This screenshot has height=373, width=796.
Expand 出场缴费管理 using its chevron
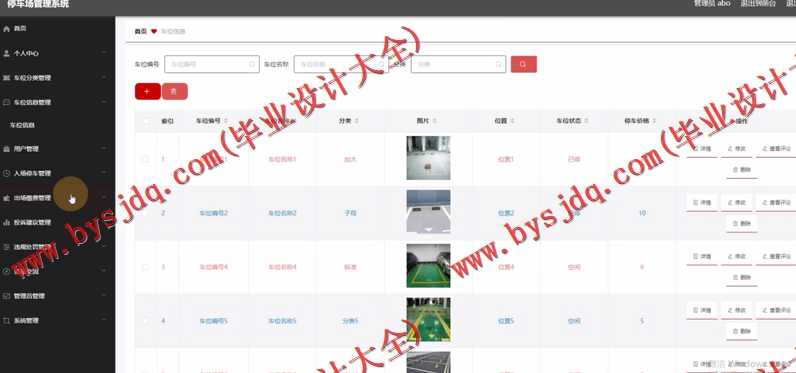coord(104,197)
